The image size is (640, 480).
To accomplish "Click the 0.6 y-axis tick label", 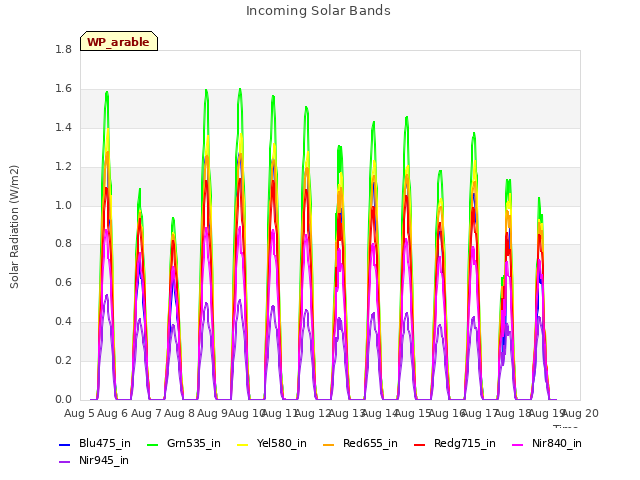I will coord(63,282).
